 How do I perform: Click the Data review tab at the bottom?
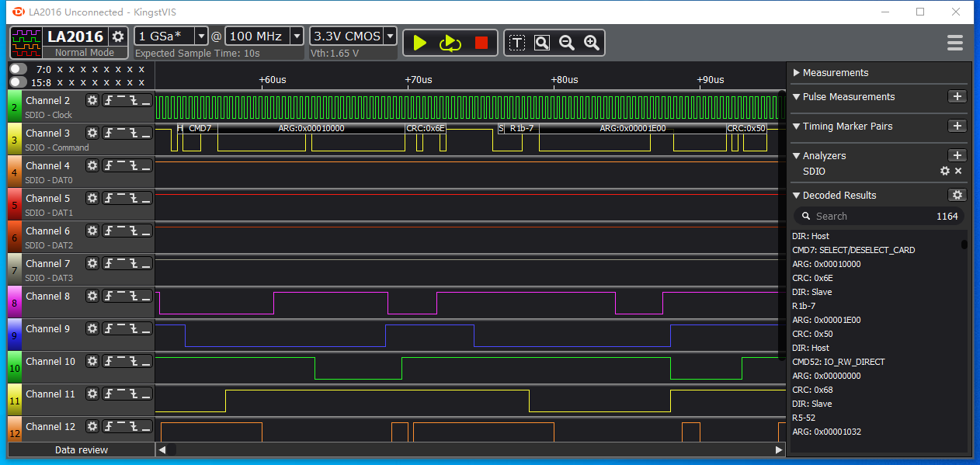pyautogui.click(x=81, y=449)
